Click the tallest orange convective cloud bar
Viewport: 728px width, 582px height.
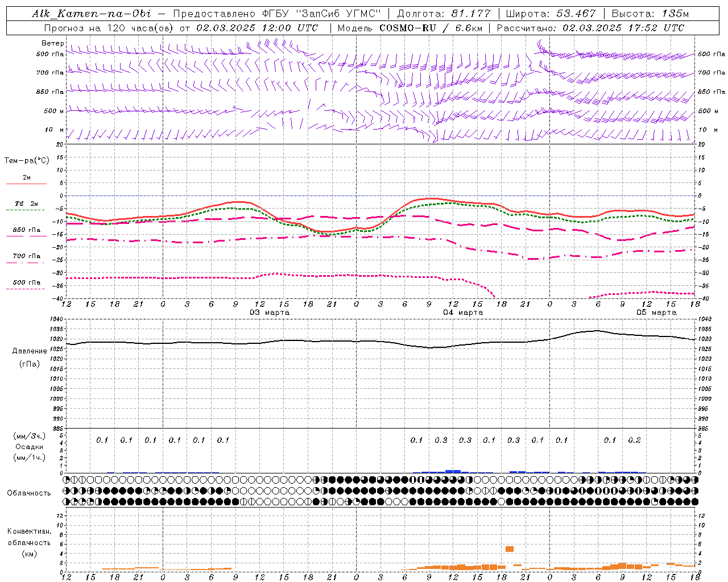(x=510, y=549)
